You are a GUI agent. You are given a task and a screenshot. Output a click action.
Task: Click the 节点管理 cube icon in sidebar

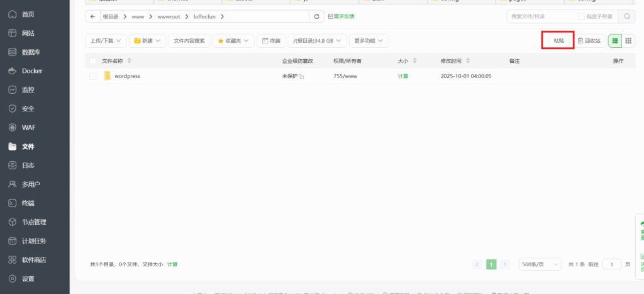[x=13, y=222]
